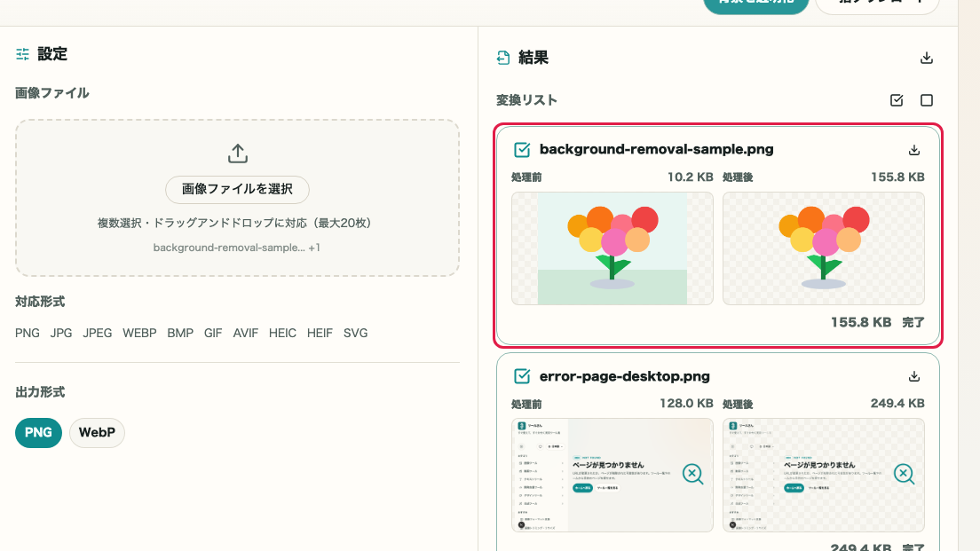Image resolution: width=980 pixels, height=551 pixels.
Task: Click file name background-removal-sample.png
Action: (x=656, y=149)
